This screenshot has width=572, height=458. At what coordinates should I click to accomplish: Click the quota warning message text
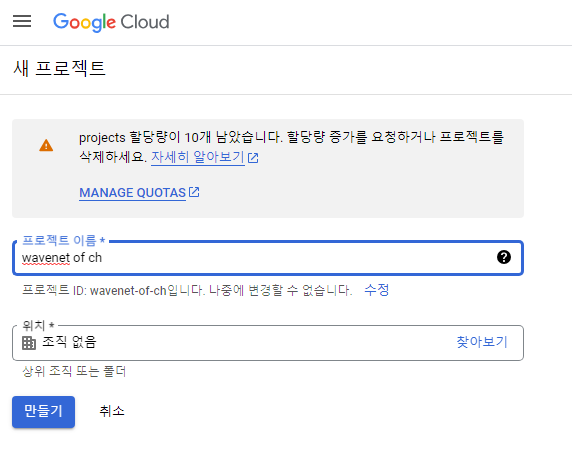pyautogui.click(x=291, y=147)
